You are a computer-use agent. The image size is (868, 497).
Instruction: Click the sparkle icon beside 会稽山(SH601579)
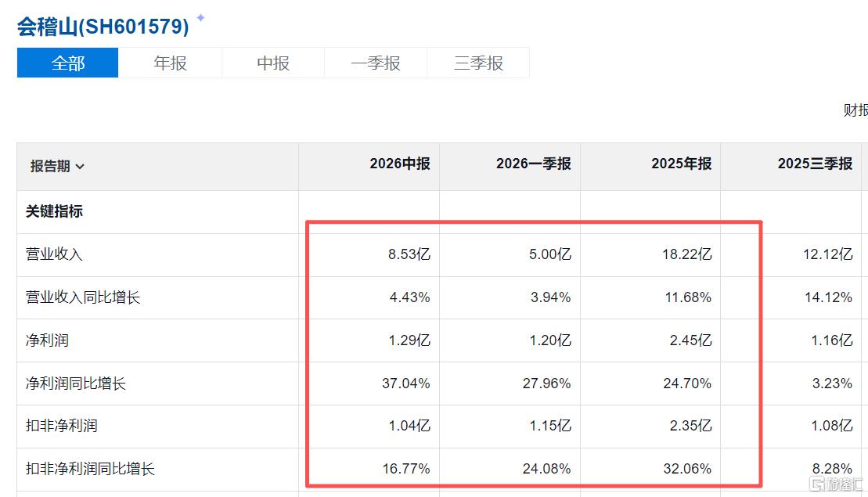[x=200, y=18]
